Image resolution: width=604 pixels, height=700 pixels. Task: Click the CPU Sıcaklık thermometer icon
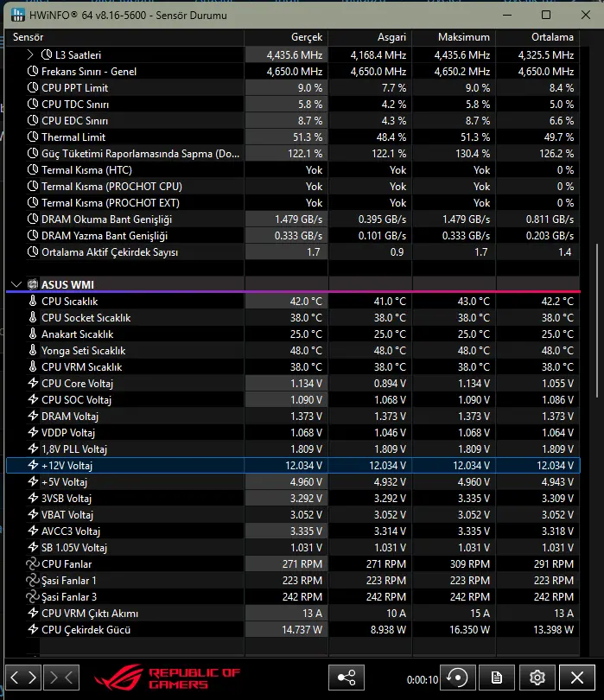pyautogui.click(x=33, y=301)
